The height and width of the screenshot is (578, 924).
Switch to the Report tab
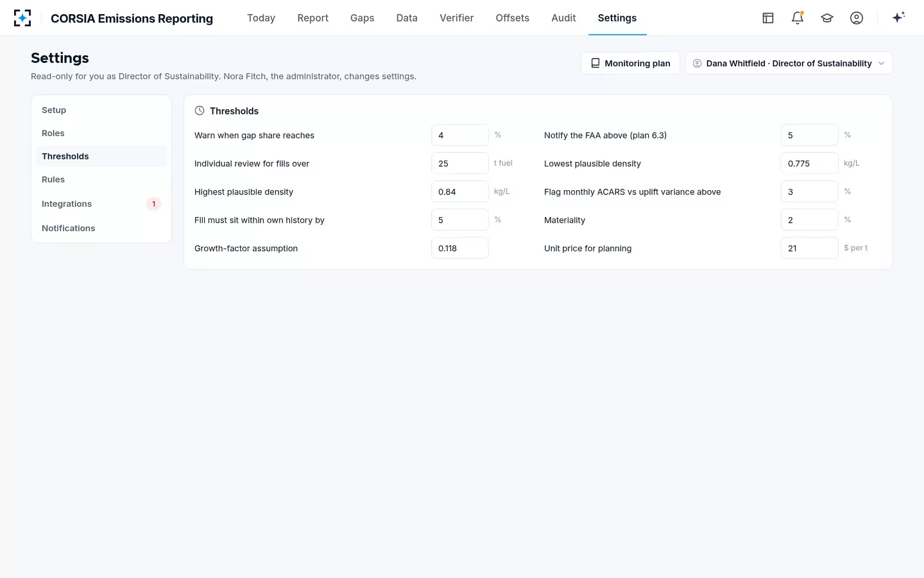click(312, 18)
